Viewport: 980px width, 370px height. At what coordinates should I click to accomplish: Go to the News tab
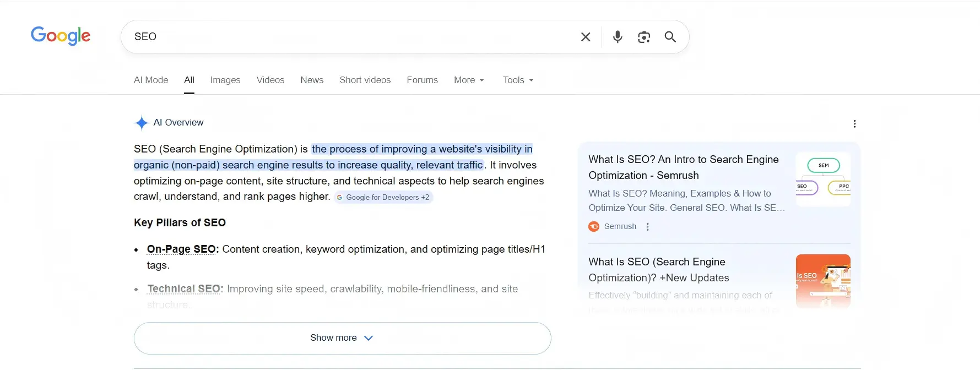312,80
